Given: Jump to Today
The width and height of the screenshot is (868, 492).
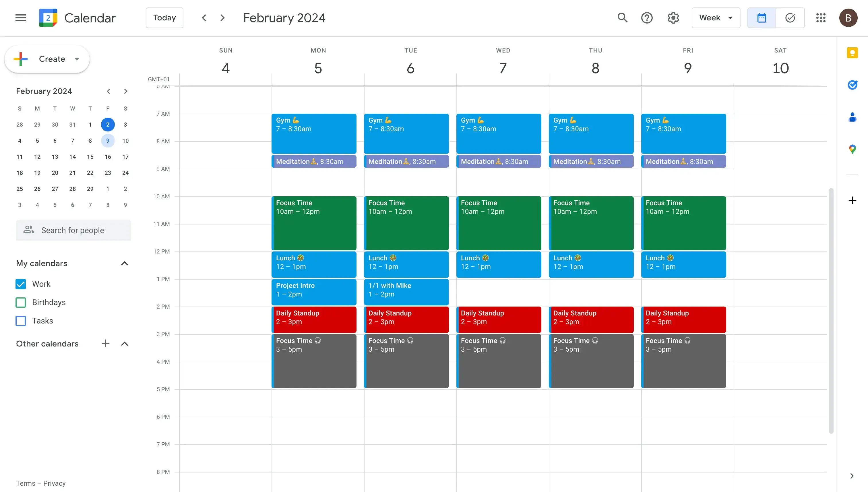Looking at the screenshot, I should coord(164,18).
